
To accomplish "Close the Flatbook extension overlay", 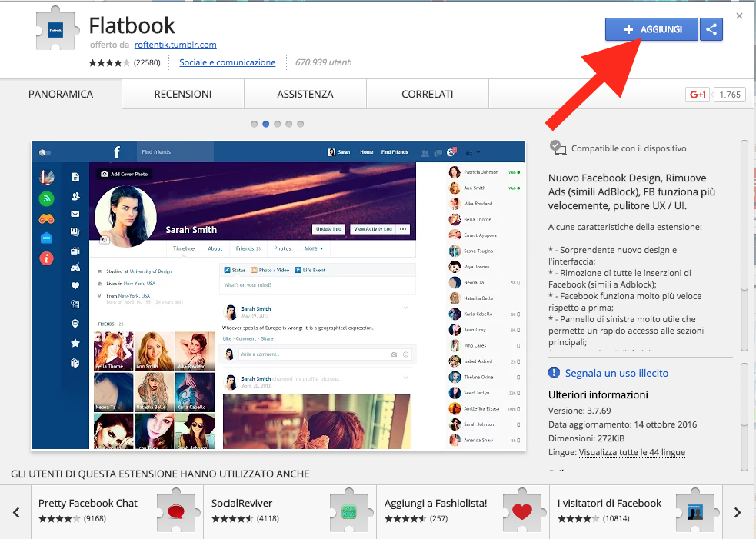I will click(x=739, y=16).
